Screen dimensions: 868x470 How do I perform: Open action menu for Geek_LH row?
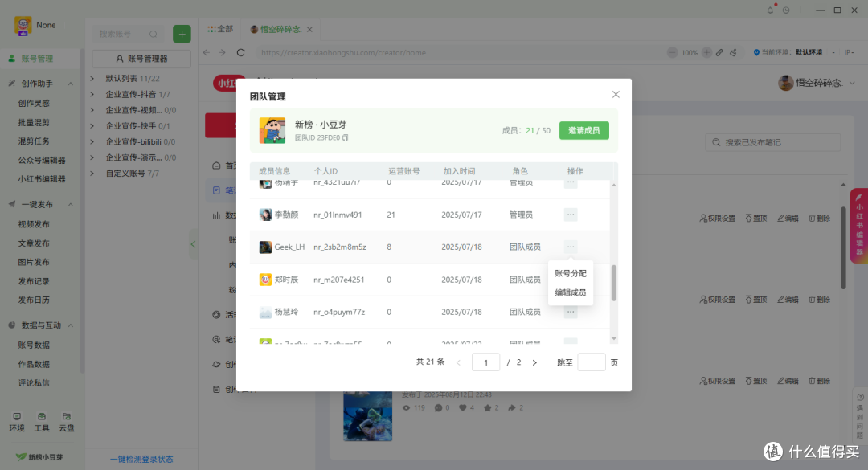pyautogui.click(x=570, y=247)
